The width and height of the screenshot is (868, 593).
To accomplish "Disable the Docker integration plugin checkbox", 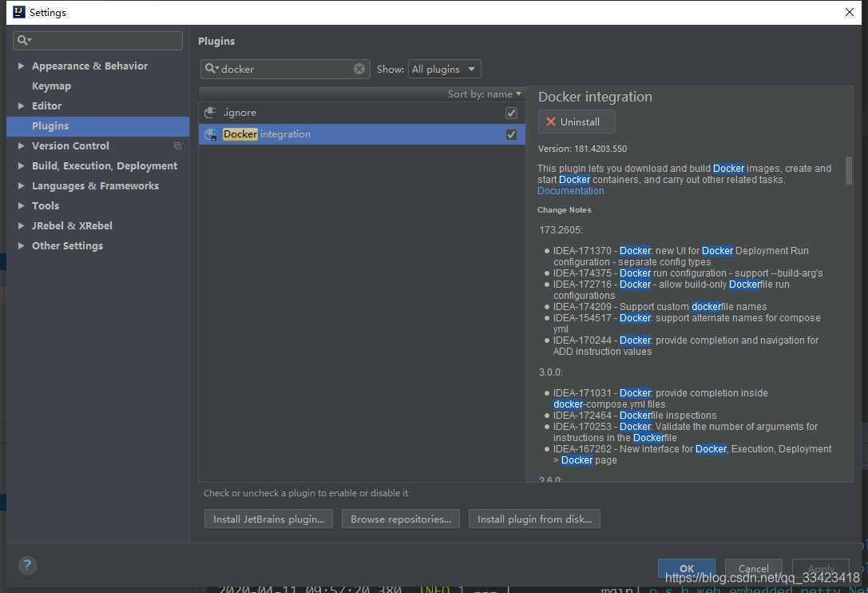I will [511, 135].
